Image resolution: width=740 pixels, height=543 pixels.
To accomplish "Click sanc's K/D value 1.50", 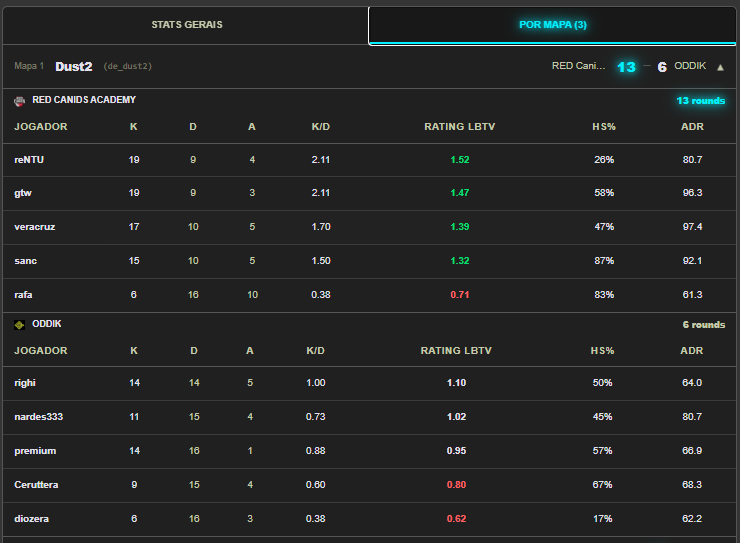I will [321, 261].
